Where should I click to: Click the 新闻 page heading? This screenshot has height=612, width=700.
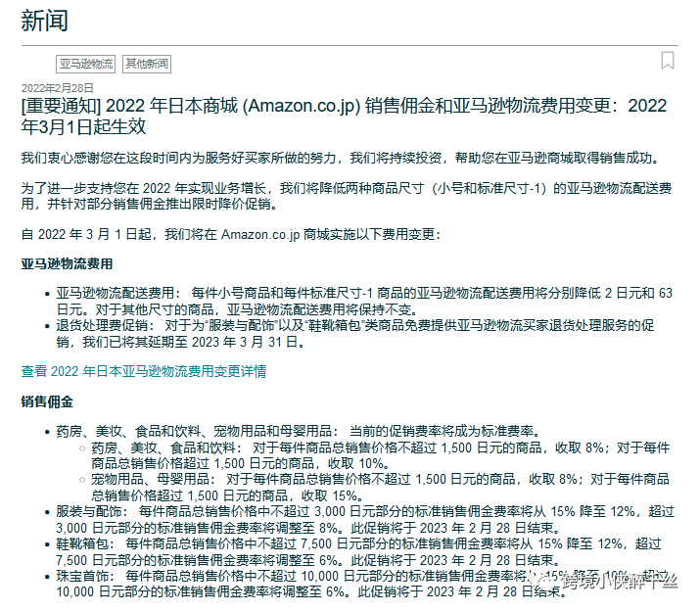tap(45, 22)
